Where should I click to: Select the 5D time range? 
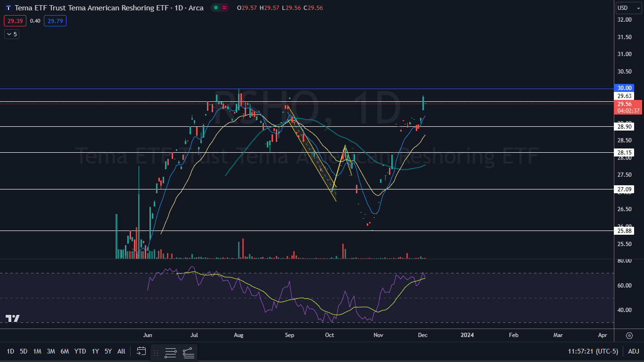tap(24, 351)
